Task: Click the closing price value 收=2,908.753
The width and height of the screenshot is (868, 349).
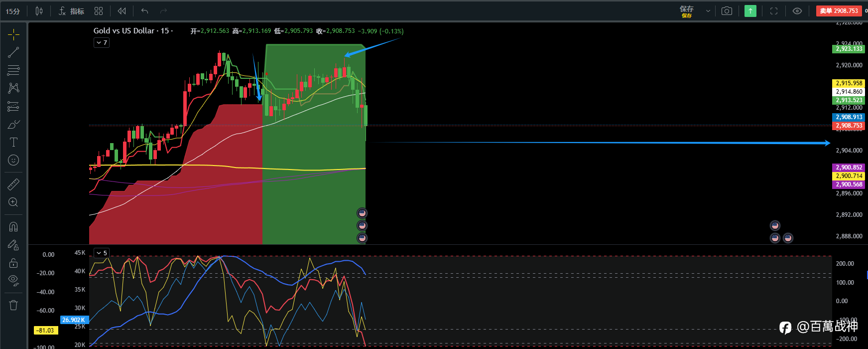Action: pos(336,31)
